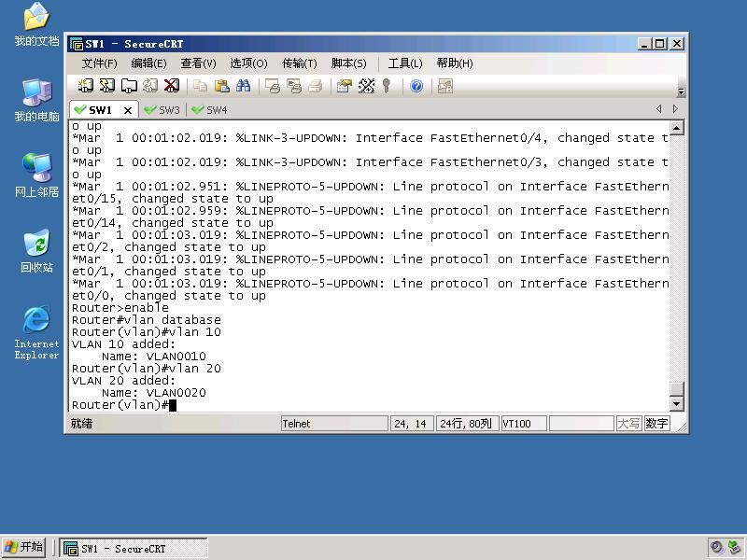The width and height of the screenshot is (747, 560).
Task: Click the Find binoculars icon
Action: tap(243, 86)
